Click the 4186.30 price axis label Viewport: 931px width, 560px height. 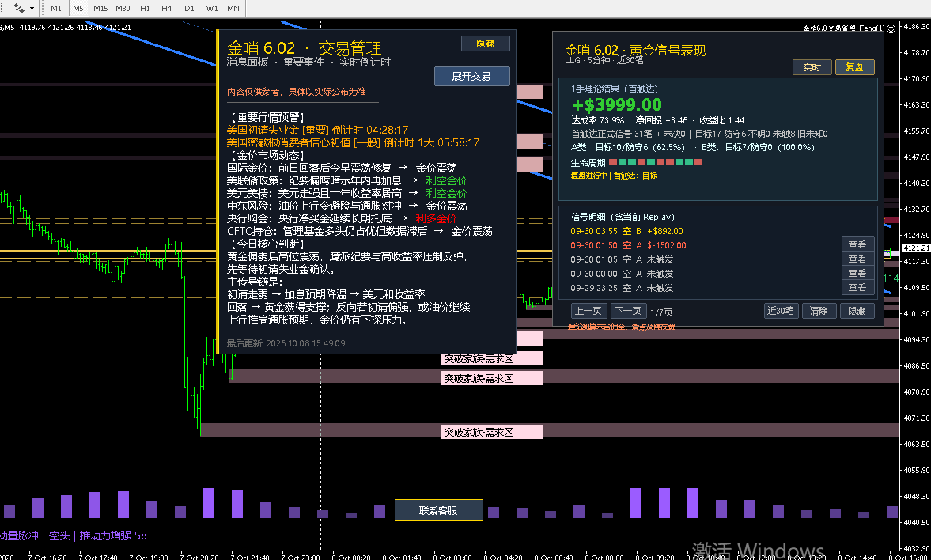click(x=917, y=26)
